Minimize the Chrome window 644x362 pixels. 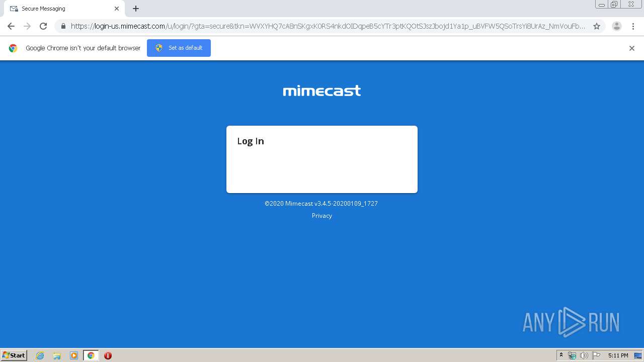(x=602, y=5)
